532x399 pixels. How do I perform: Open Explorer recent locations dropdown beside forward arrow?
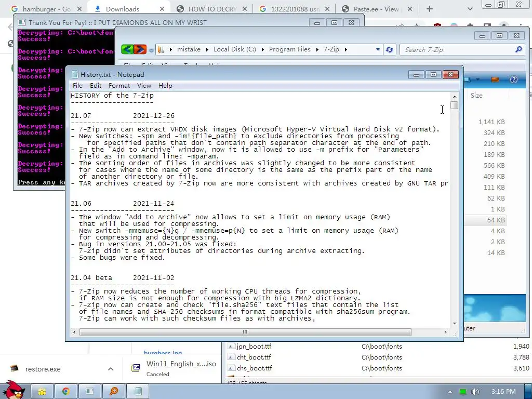(151, 50)
